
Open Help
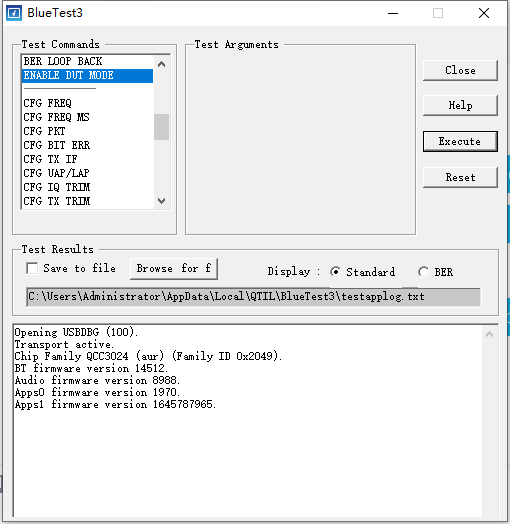point(460,106)
